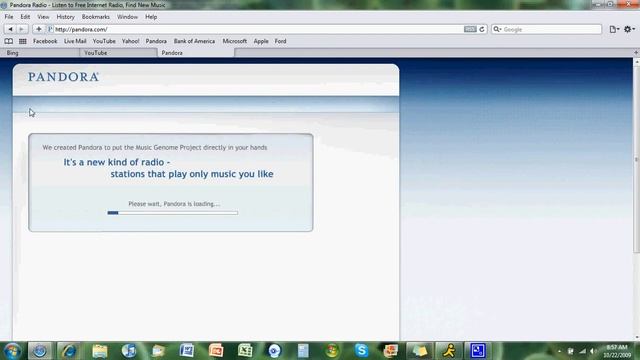The height and width of the screenshot is (360, 640).
Task: Go back with the Back arrow button
Action: [10, 29]
